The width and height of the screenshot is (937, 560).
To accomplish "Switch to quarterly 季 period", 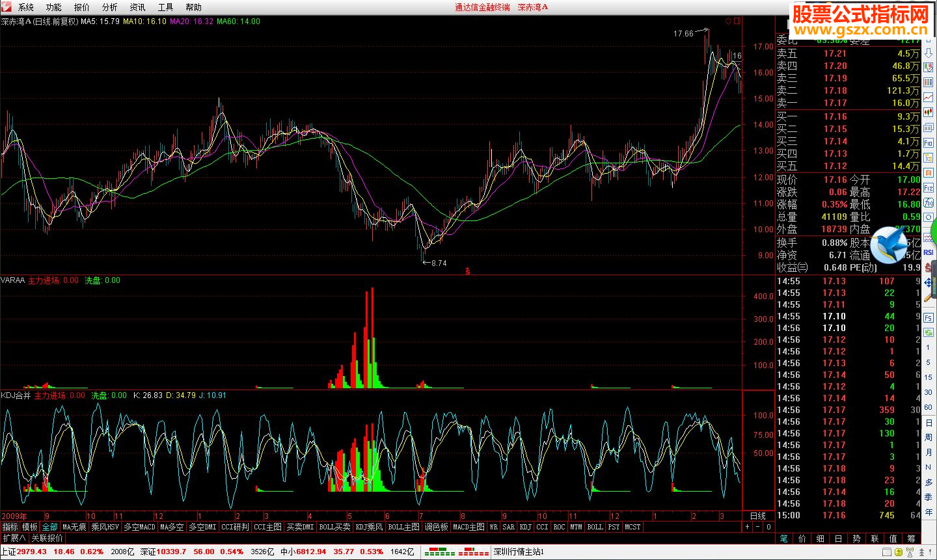I will coord(929,496).
